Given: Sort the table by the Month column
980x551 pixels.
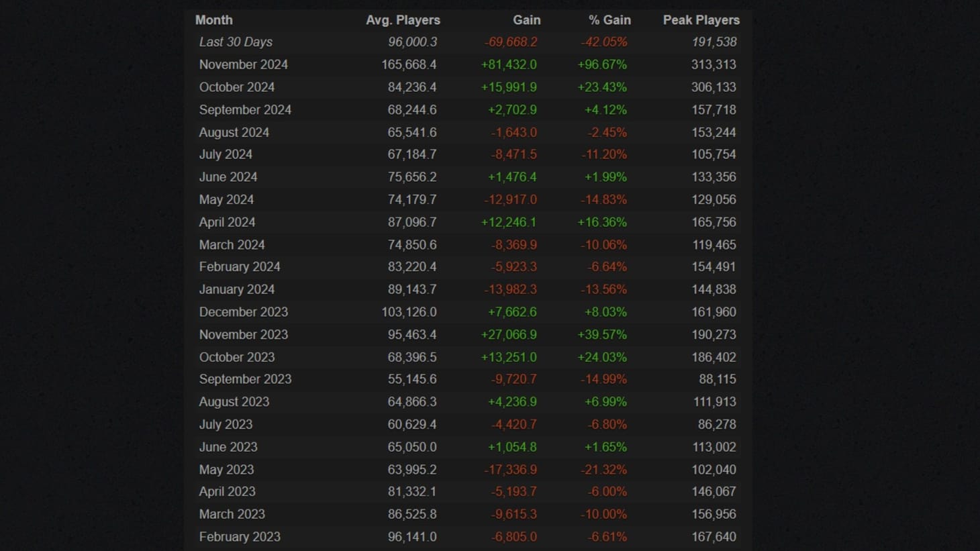Looking at the screenshot, I should (x=213, y=20).
